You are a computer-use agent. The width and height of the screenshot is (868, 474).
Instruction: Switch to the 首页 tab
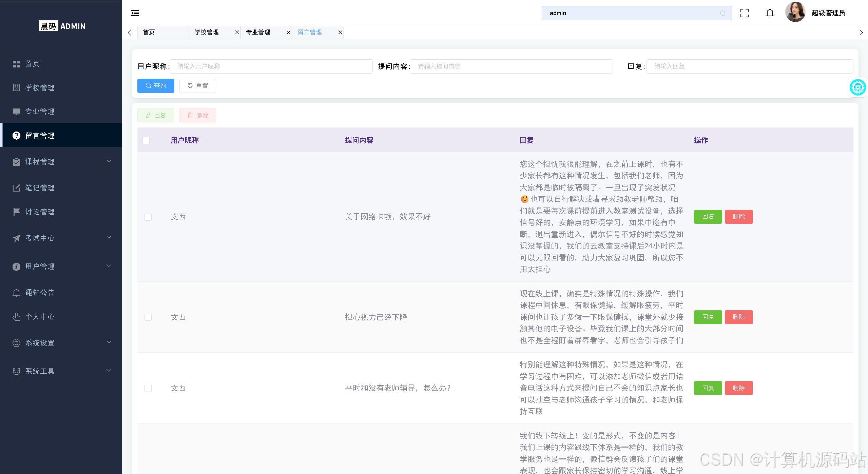(x=149, y=32)
